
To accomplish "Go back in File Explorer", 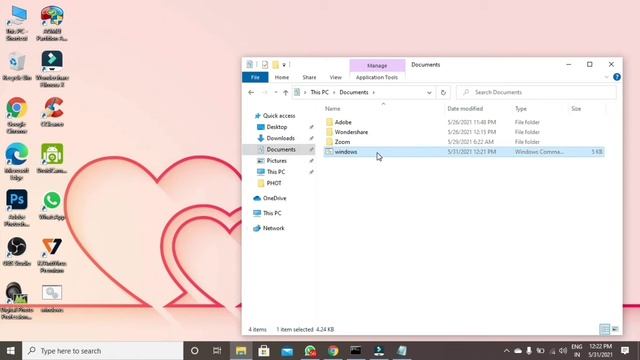I will click(x=251, y=93).
